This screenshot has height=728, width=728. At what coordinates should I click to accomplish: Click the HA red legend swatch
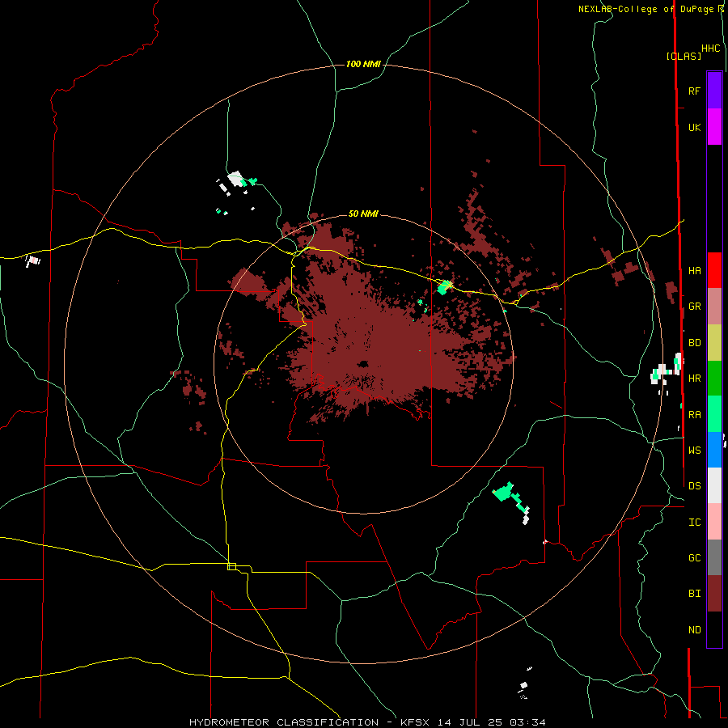tap(714, 270)
